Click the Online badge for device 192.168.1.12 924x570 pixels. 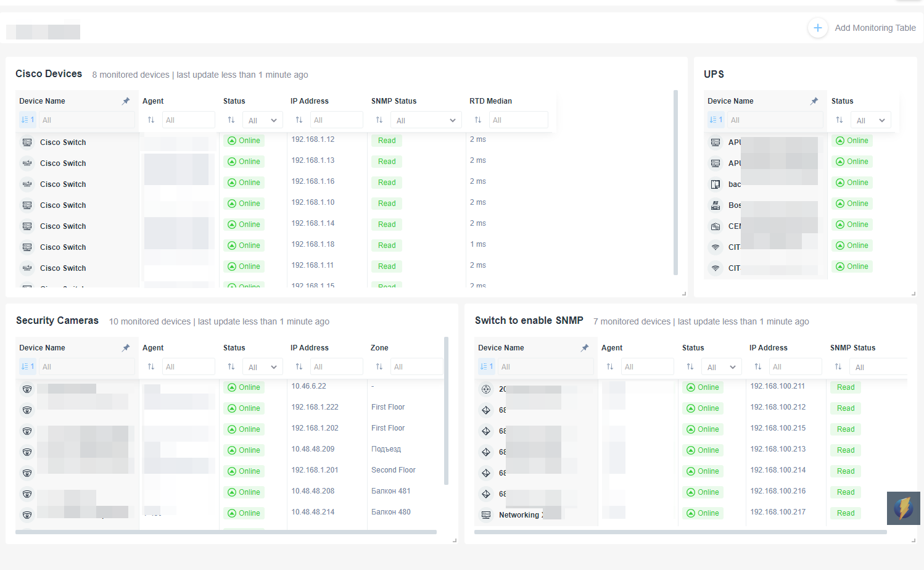point(244,140)
